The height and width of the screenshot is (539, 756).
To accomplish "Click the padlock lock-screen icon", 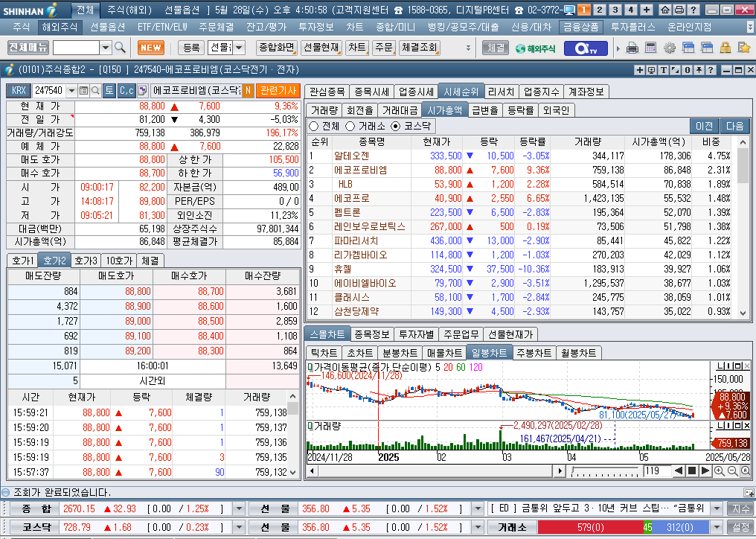I will [x=725, y=48].
